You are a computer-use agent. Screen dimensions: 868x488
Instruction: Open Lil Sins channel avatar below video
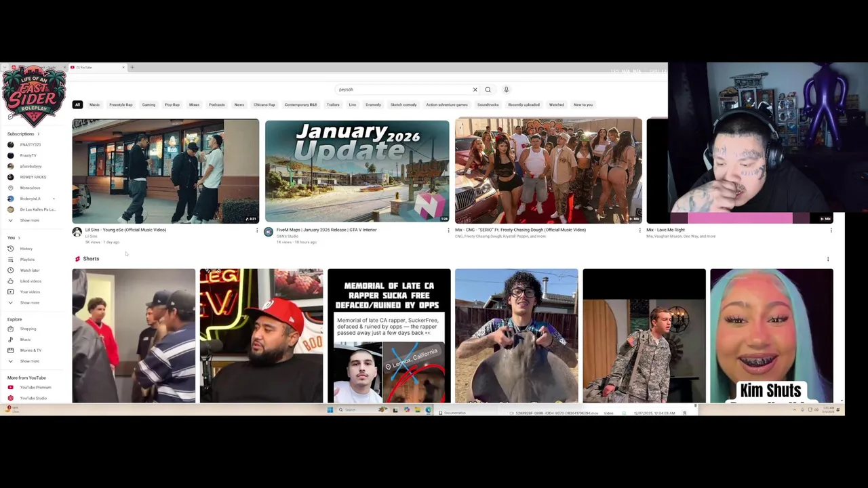77,232
